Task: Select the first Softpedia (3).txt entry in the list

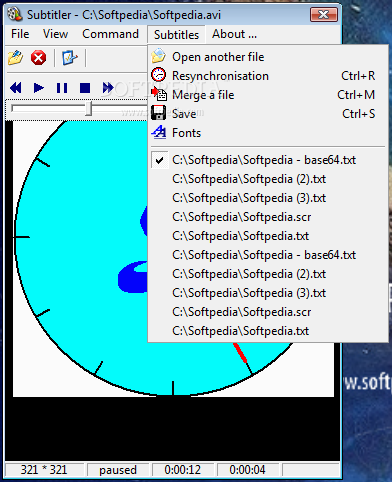Action: coord(268,198)
